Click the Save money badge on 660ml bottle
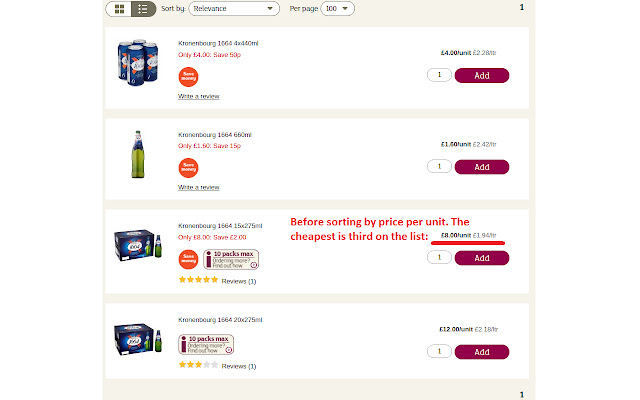Screen dimensions: 640x400 pyautogui.click(x=187, y=166)
